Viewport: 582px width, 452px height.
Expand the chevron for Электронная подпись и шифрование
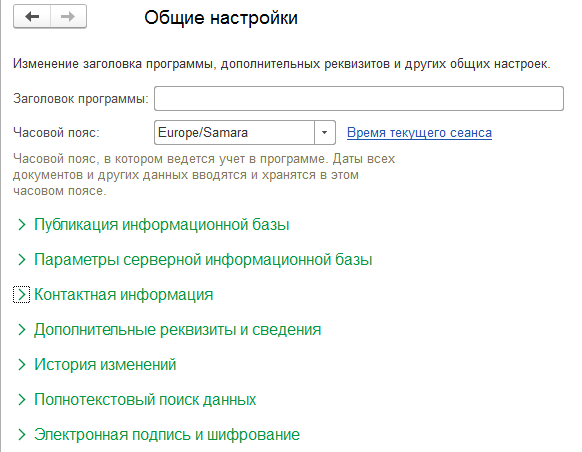(22, 435)
